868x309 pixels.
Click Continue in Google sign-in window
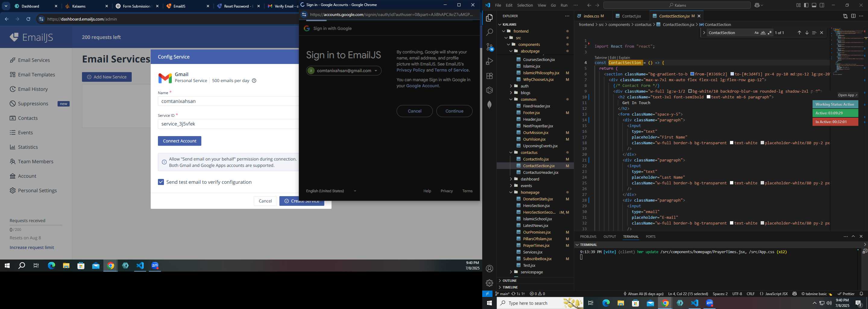[x=454, y=111]
